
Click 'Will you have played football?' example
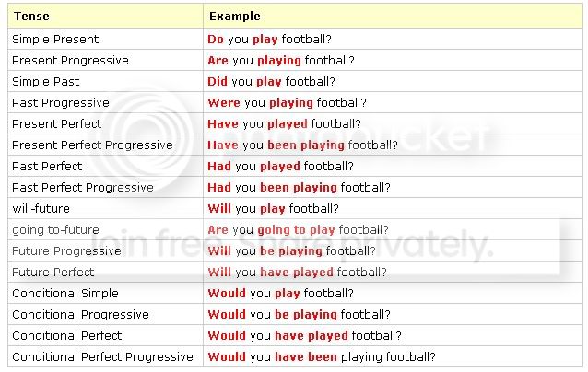(297, 273)
